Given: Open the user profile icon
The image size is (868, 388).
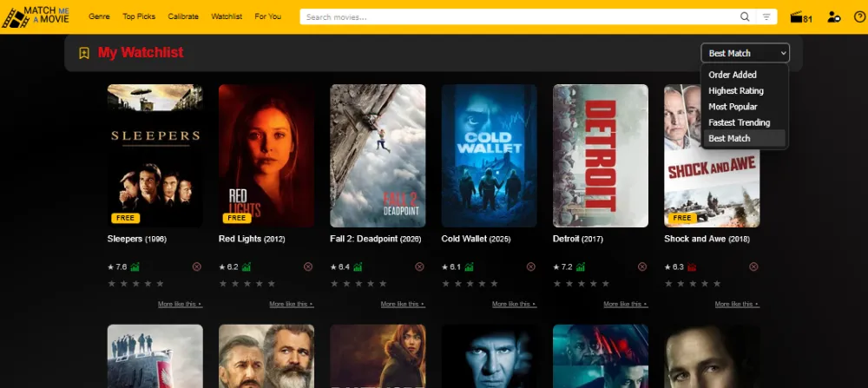Looking at the screenshot, I should (833, 17).
